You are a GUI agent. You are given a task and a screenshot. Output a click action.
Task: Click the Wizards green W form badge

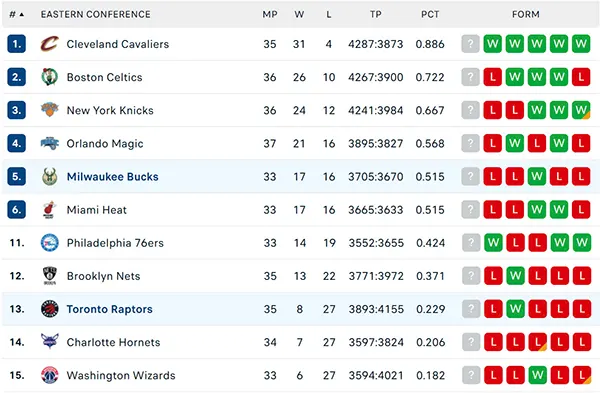(537, 375)
